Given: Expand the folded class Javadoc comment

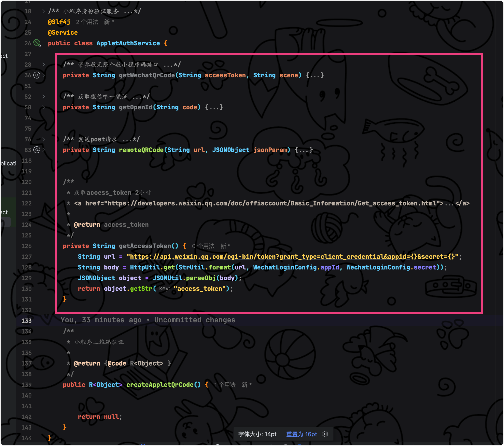Looking at the screenshot, I should [43, 11].
